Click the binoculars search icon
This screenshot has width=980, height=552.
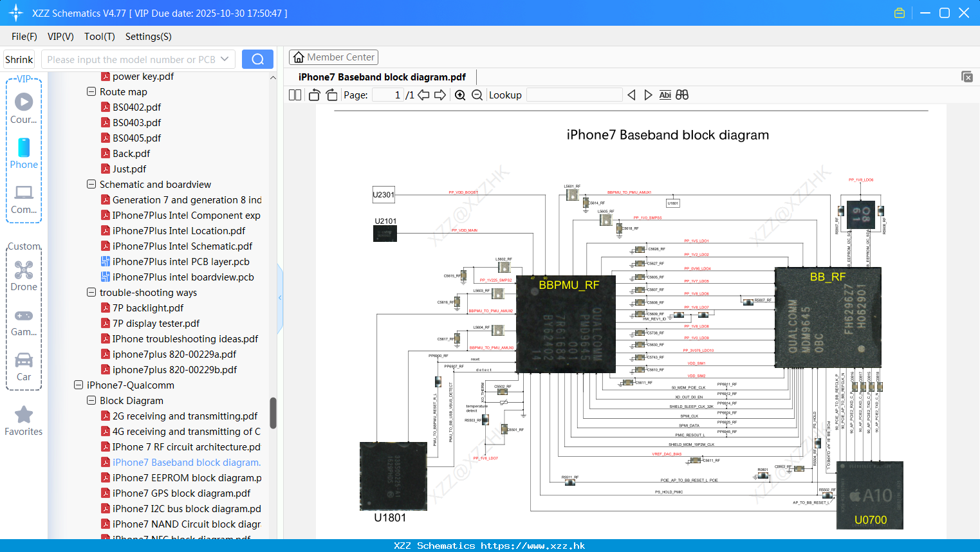[x=682, y=95]
